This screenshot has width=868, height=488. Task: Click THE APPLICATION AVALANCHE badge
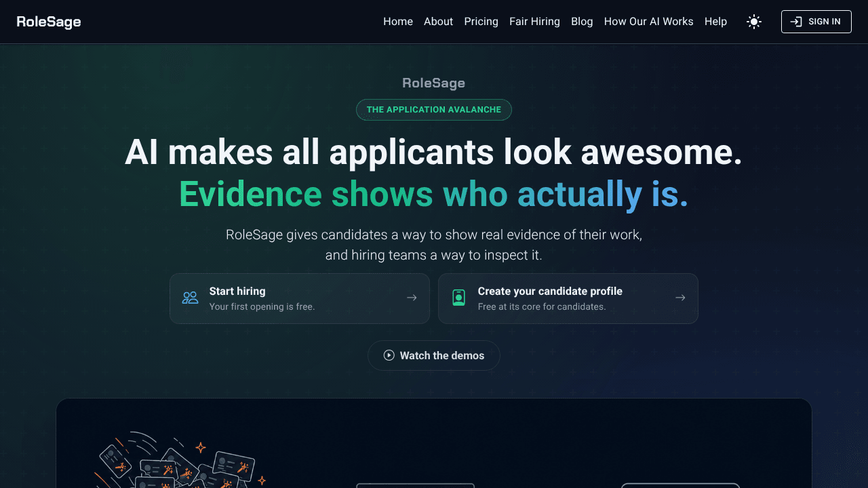point(434,110)
